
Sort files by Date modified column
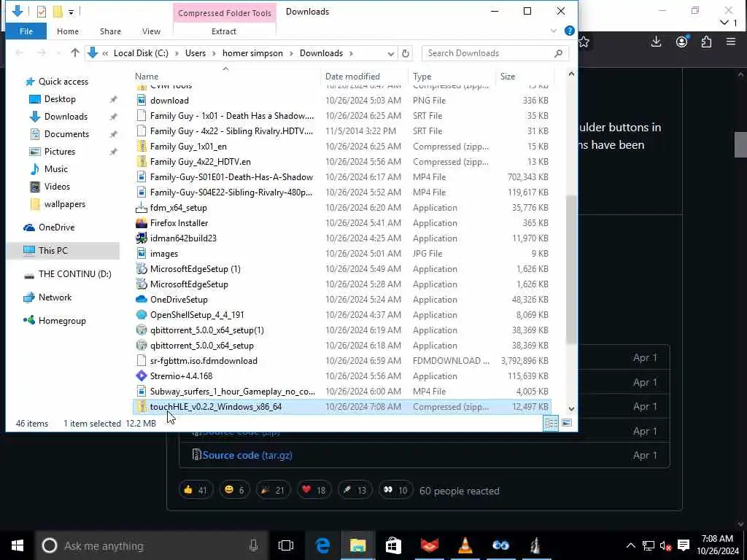[x=352, y=76]
